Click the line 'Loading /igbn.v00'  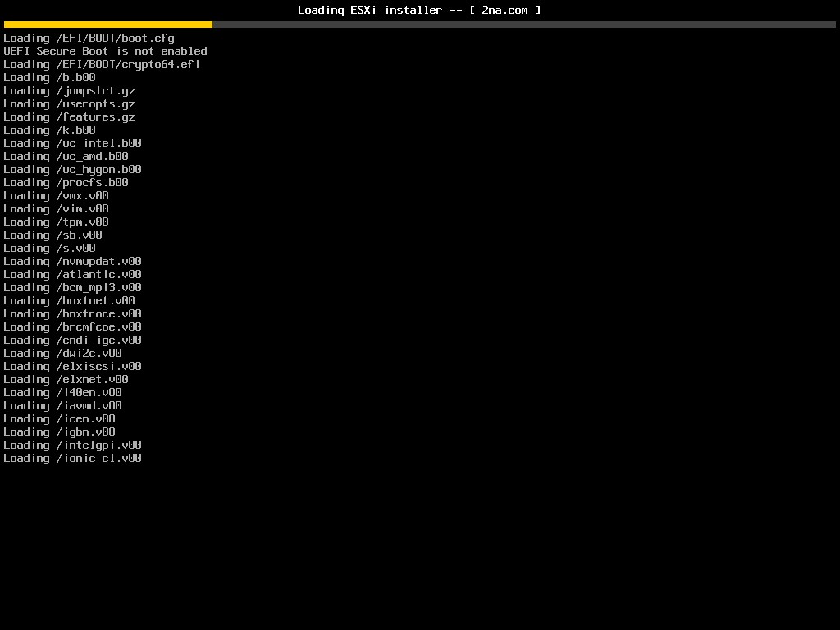[59, 431]
